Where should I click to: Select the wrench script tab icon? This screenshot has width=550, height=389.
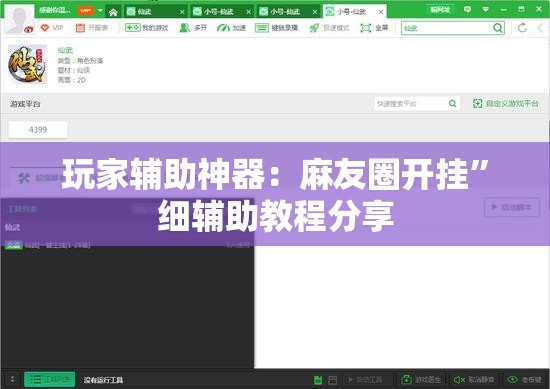coord(24,178)
